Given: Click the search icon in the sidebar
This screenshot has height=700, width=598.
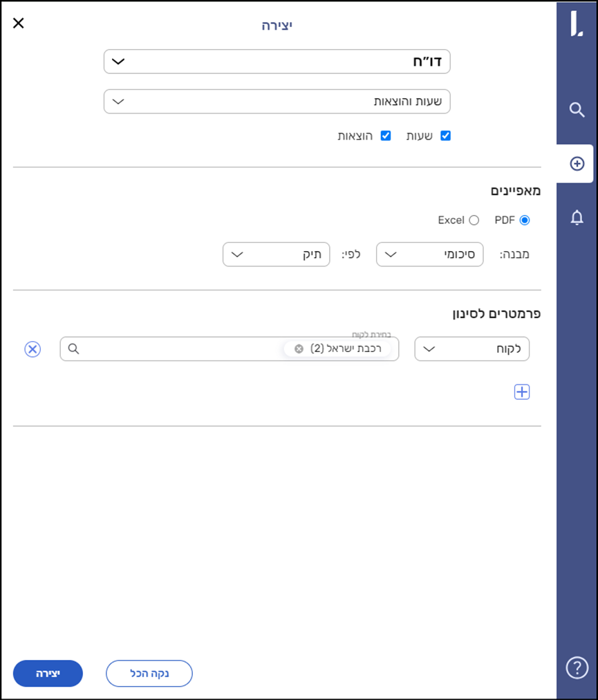Looking at the screenshot, I should (577, 110).
